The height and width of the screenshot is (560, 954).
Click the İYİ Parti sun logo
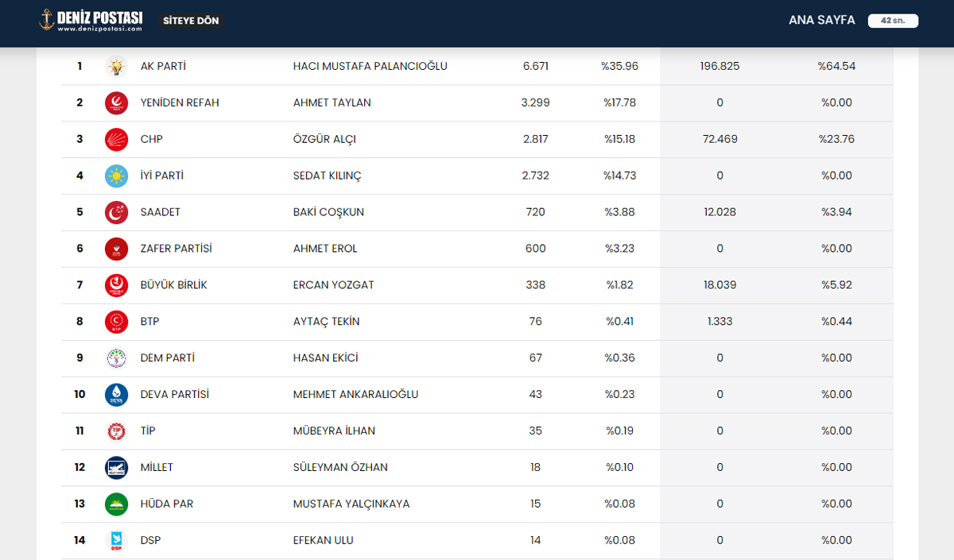[116, 176]
